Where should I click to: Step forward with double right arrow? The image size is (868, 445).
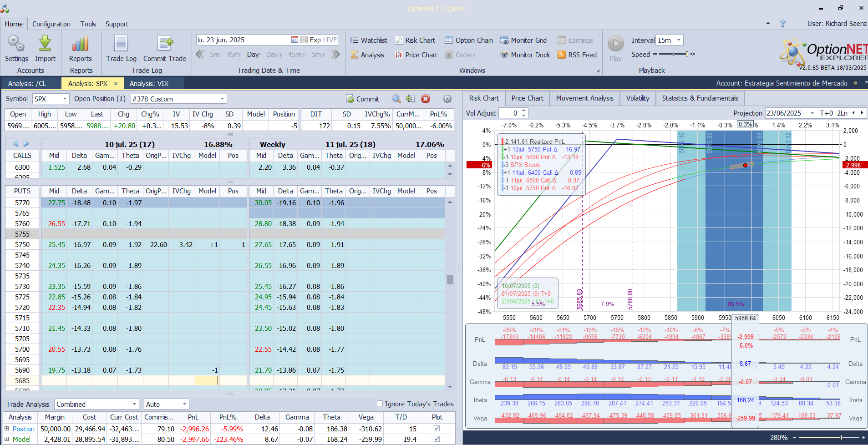[x=335, y=55]
